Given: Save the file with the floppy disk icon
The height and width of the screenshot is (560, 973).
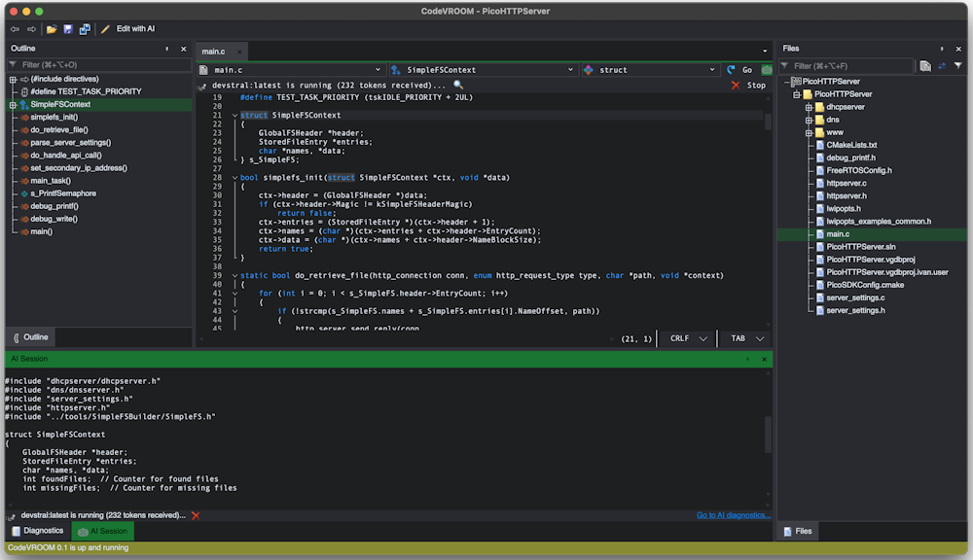Looking at the screenshot, I should 68,29.
